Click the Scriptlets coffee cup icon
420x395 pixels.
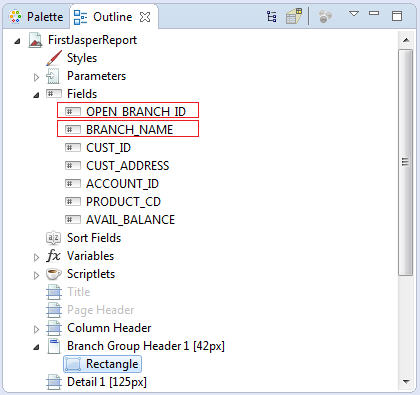click(x=54, y=274)
